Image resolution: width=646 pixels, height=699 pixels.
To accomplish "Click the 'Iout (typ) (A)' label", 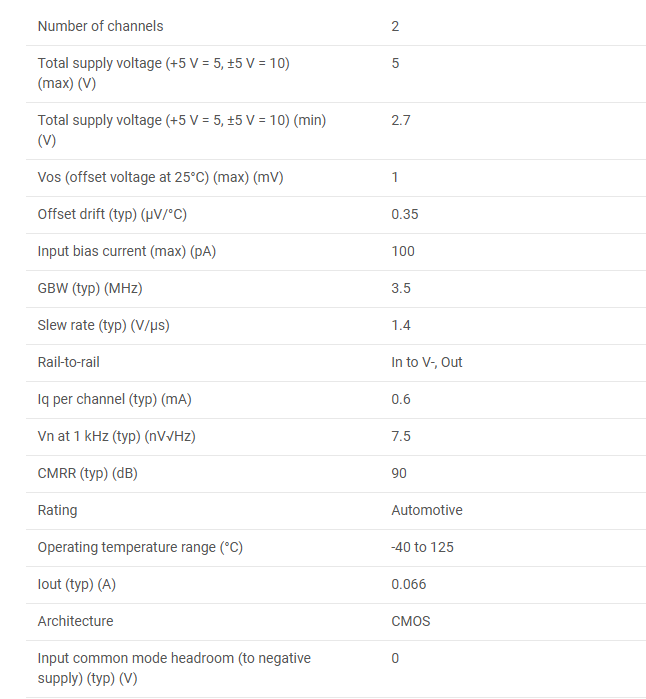I will [77, 584].
